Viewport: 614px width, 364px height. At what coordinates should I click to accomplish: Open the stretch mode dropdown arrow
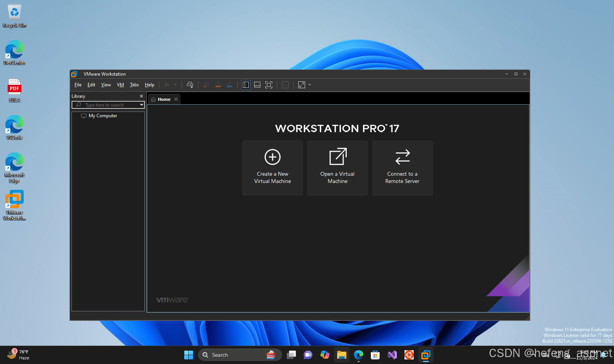[x=309, y=85]
